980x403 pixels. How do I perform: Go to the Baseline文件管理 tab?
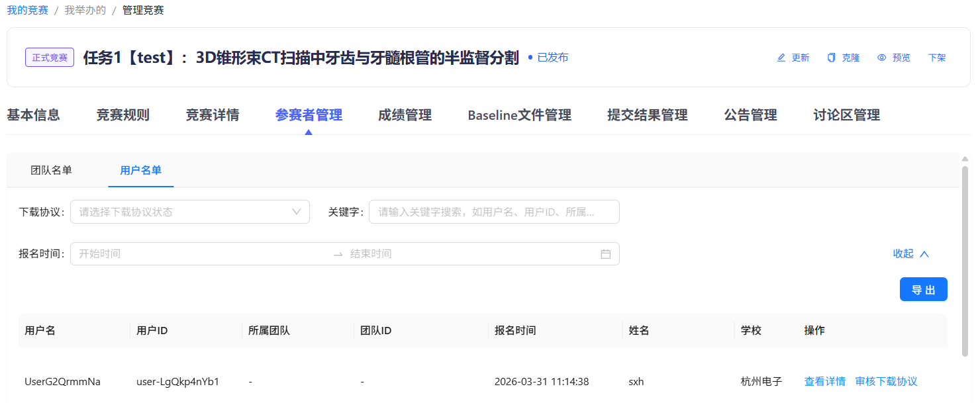tap(519, 115)
